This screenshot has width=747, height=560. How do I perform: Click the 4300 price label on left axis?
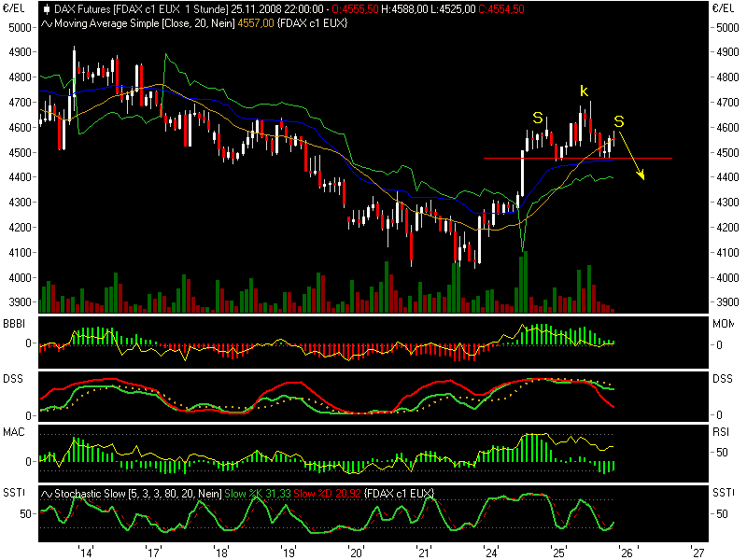pos(20,203)
